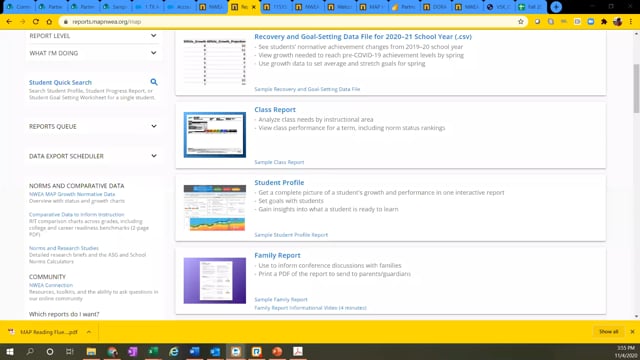Screen dimensions: 640x360
Task: Click the Class Report thumbnail image
Action: (215, 135)
